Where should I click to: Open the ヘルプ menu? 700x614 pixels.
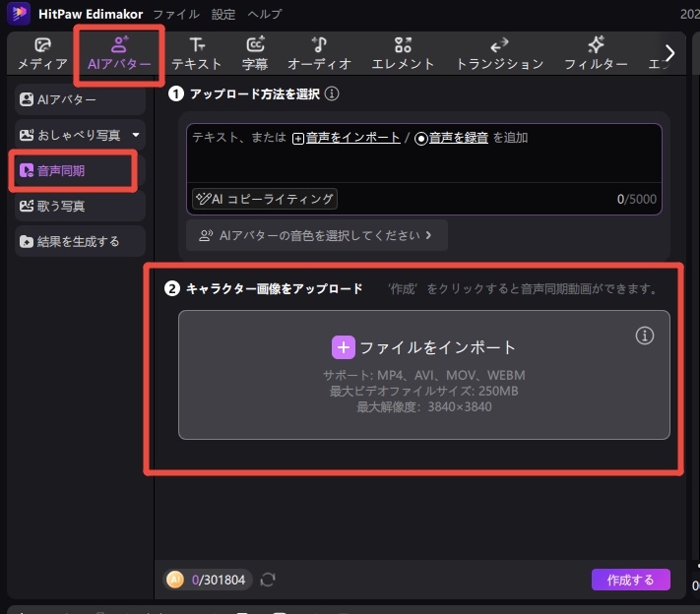(x=265, y=15)
